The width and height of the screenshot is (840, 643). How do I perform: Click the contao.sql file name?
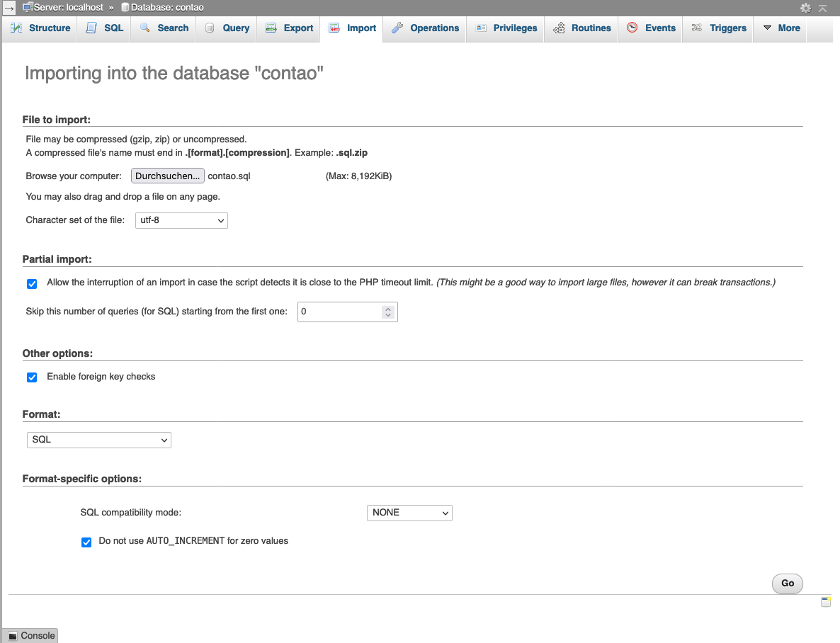[229, 176]
